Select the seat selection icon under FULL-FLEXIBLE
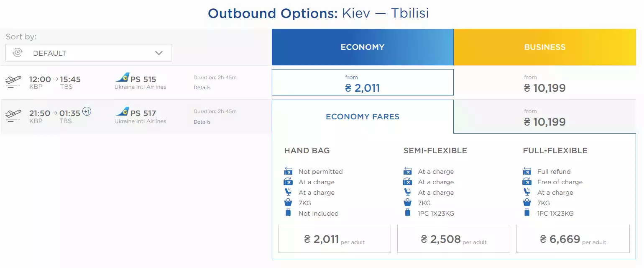The height and width of the screenshot is (268, 644). coord(526,192)
